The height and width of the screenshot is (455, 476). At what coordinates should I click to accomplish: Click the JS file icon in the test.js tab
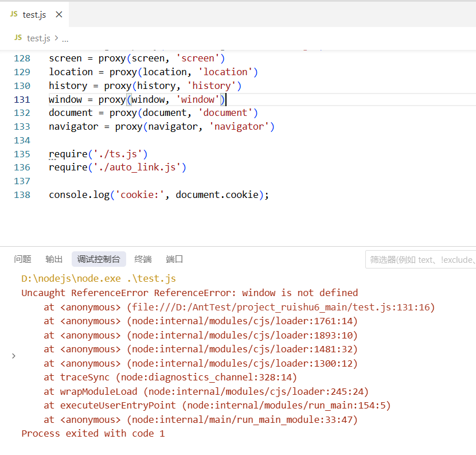tap(14, 15)
